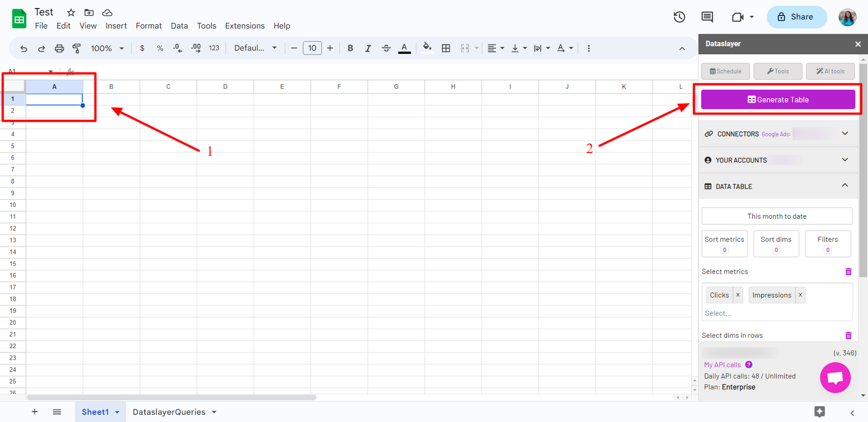Format as percent icon
Viewport: 868px width, 422px height.
[160, 48]
